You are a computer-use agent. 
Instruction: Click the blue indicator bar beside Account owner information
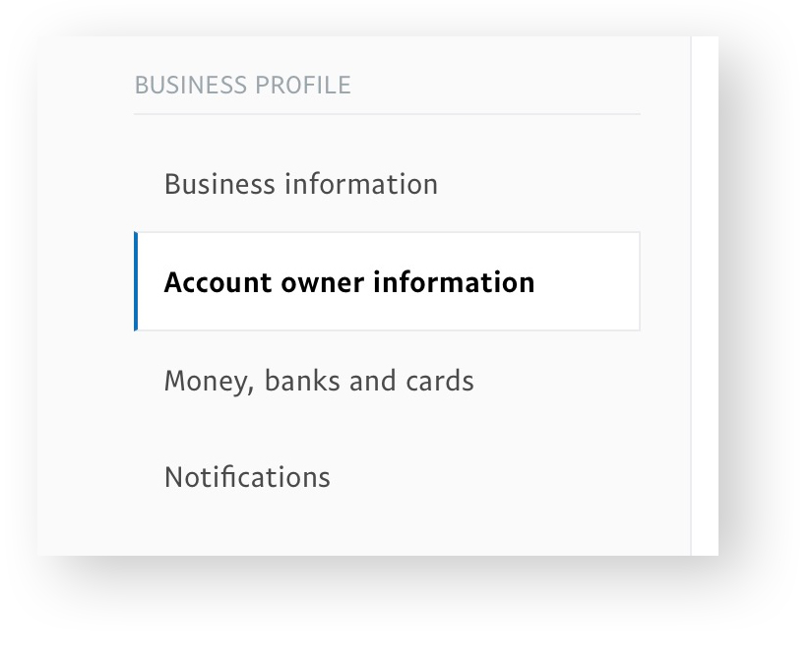point(138,282)
